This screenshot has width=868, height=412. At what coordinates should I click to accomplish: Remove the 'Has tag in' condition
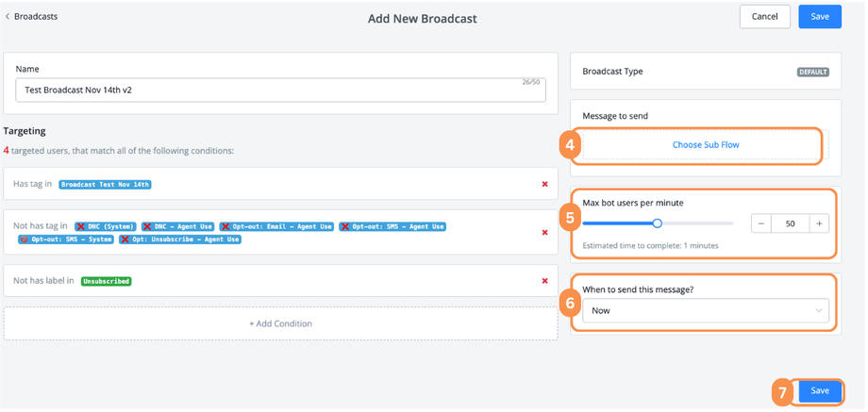click(x=544, y=184)
